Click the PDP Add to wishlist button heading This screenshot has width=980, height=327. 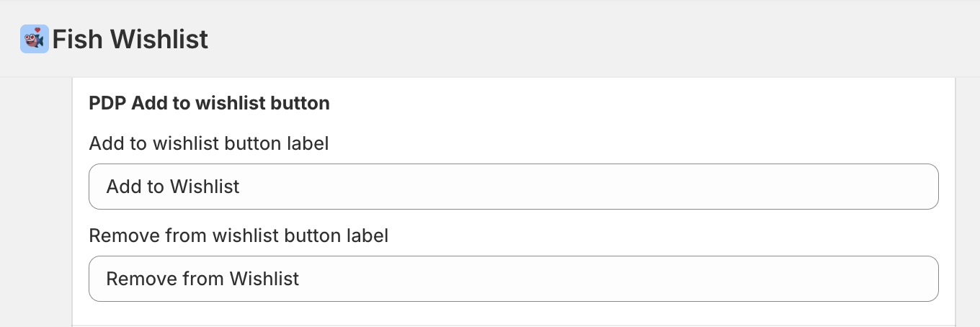[209, 103]
